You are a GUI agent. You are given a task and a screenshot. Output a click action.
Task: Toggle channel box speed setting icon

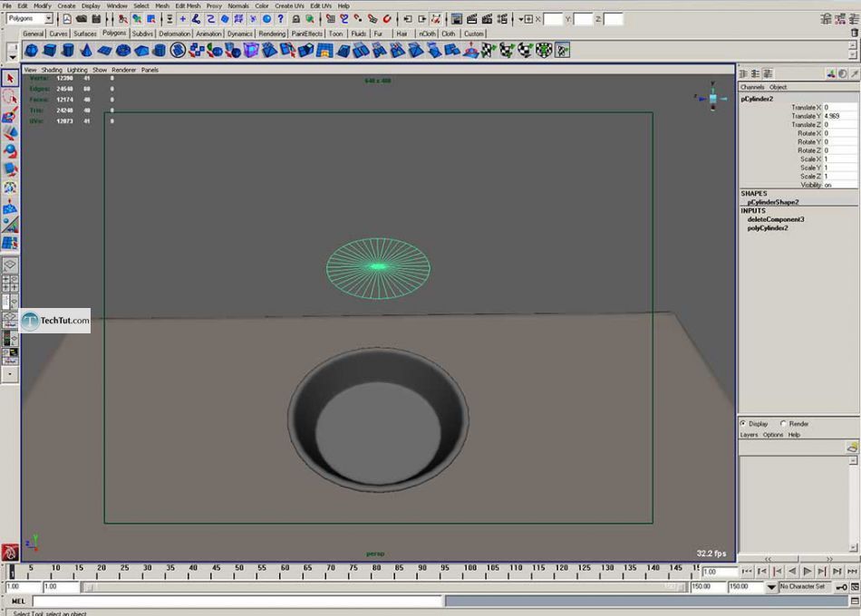(x=843, y=73)
